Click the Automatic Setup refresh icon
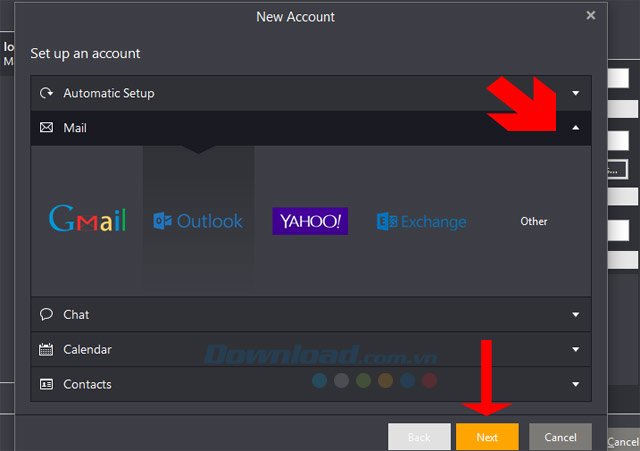 coord(46,93)
